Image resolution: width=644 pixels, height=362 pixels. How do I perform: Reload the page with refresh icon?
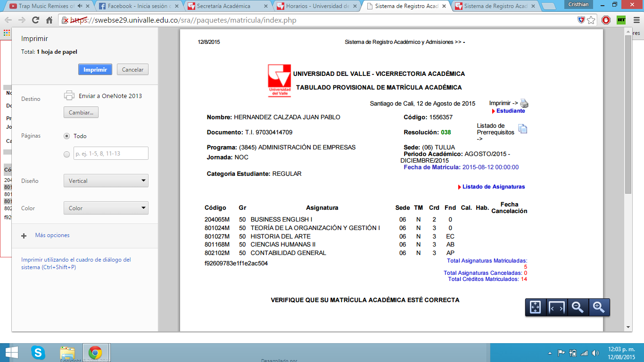point(35,20)
